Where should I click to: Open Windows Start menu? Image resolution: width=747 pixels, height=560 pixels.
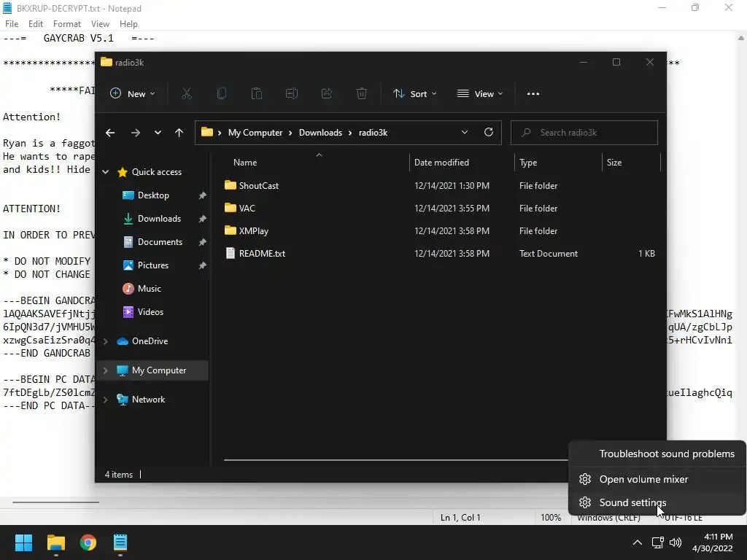pos(23,542)
